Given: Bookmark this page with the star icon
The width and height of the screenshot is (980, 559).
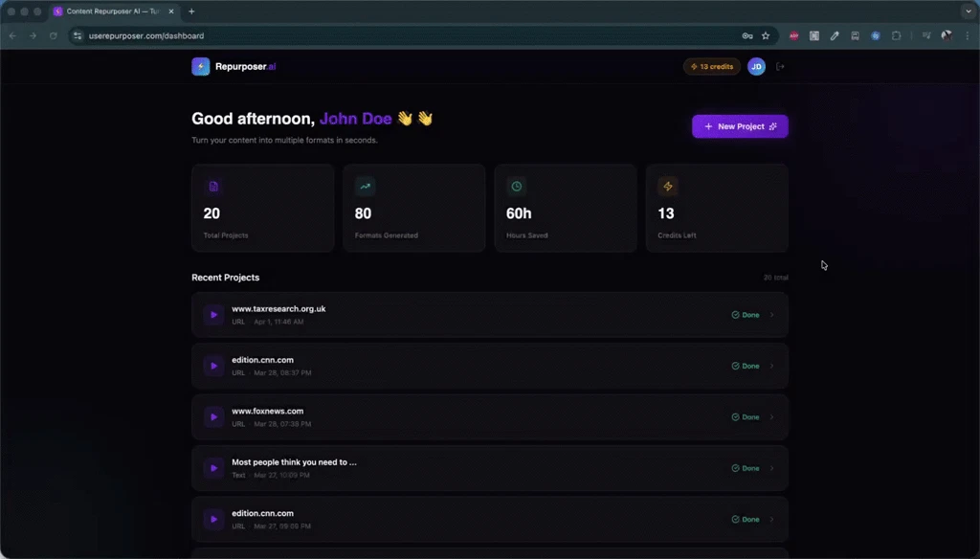Looking at the screenshot, I should tap(766, 35).
